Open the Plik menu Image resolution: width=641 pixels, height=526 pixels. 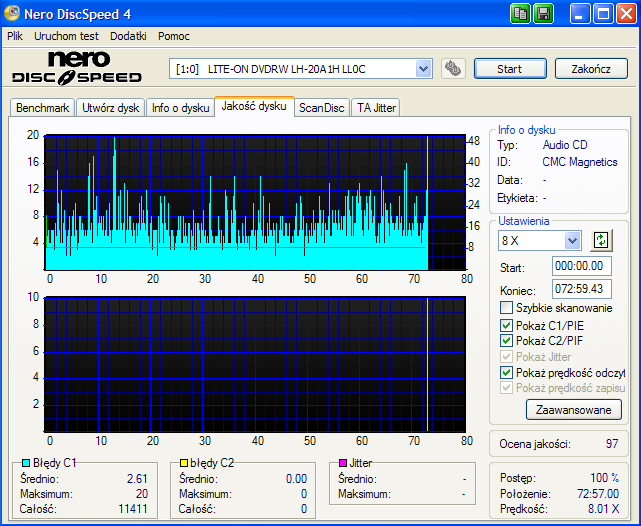coord(15,36)
